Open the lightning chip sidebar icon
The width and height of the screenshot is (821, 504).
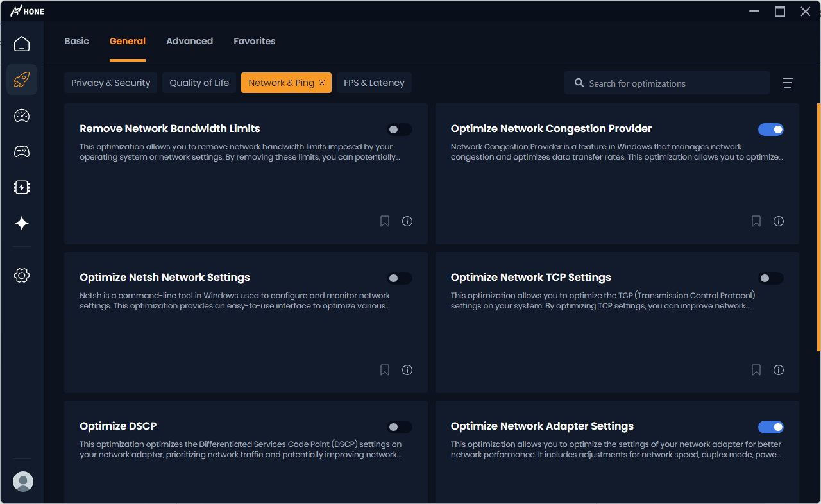pyautogui.click(x=22, y=187)
